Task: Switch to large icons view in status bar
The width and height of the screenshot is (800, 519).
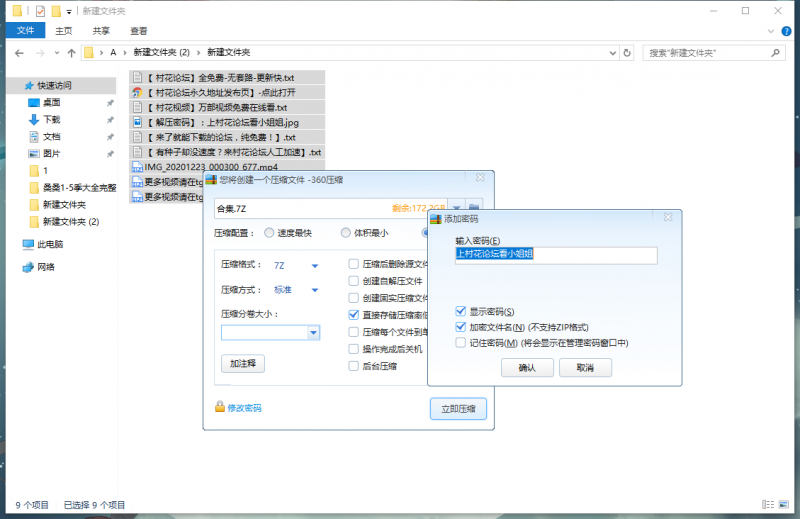Action: (x=783, y=505)
